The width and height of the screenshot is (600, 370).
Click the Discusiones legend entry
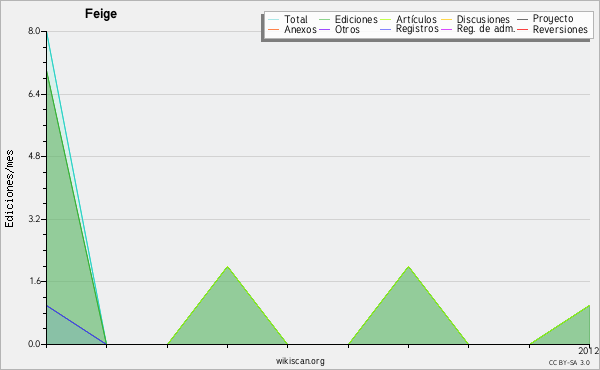[x=483, y=19]
